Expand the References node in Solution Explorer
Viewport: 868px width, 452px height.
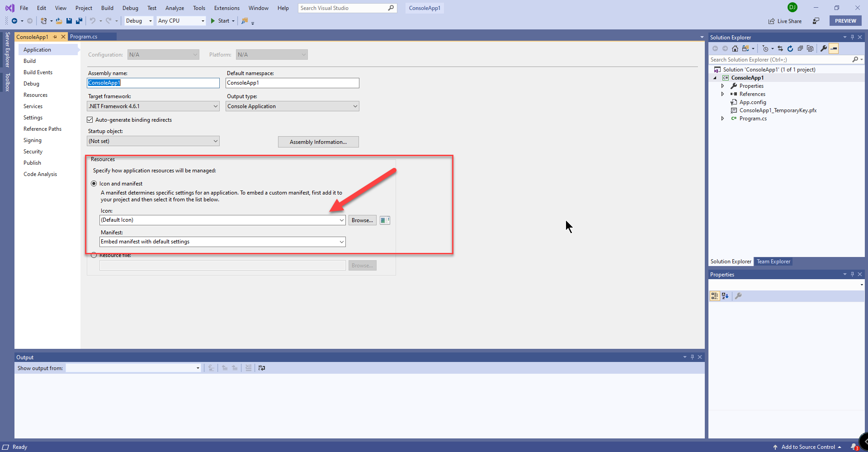click(x=722, y=94)
